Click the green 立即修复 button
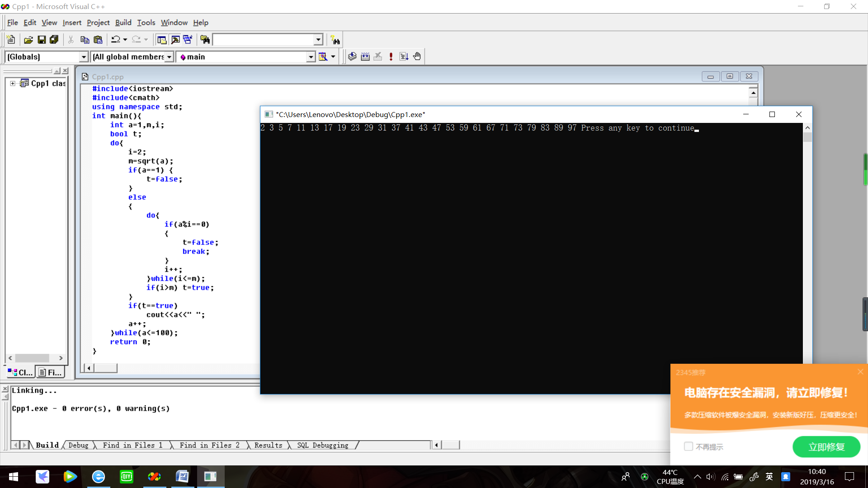868x488 pixels. point(826,447)
